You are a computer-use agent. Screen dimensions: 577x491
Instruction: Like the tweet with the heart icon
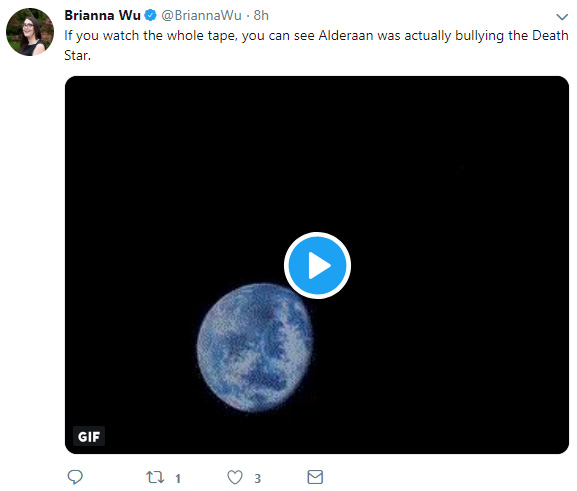235,477
